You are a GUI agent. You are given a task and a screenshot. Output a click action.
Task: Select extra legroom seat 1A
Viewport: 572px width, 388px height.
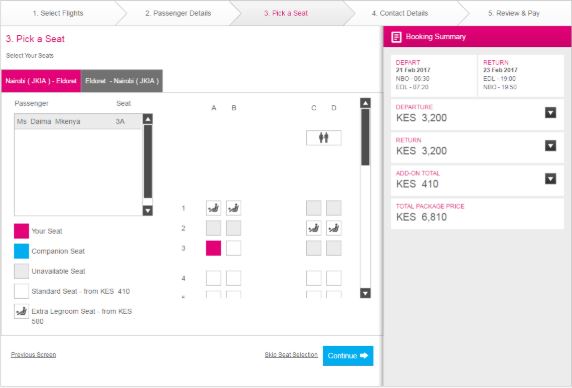point(213,208)
